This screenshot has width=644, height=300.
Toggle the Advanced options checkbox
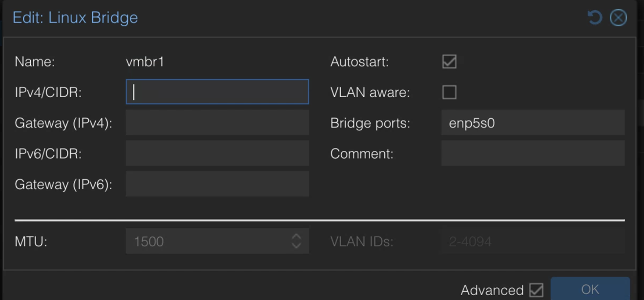click(x=536, y=290)
